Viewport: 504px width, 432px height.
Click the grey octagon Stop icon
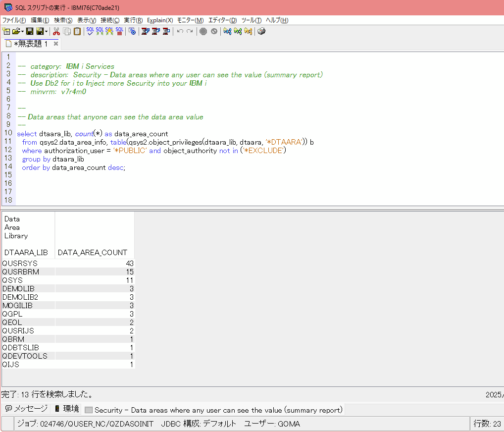click(203, 31)
